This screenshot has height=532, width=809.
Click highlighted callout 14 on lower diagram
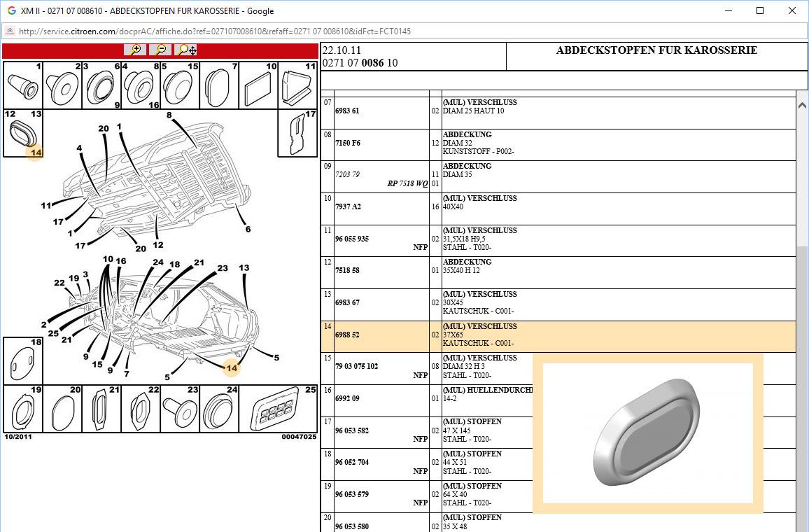click(232, 368)
